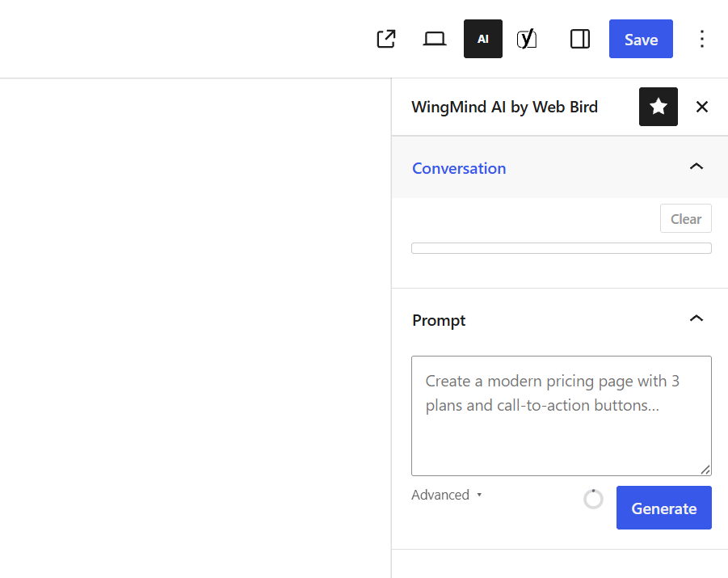This screenshot has height=578, width=728.
Task: Click the loading spinner next to Generate
Action: pos(593,500)
